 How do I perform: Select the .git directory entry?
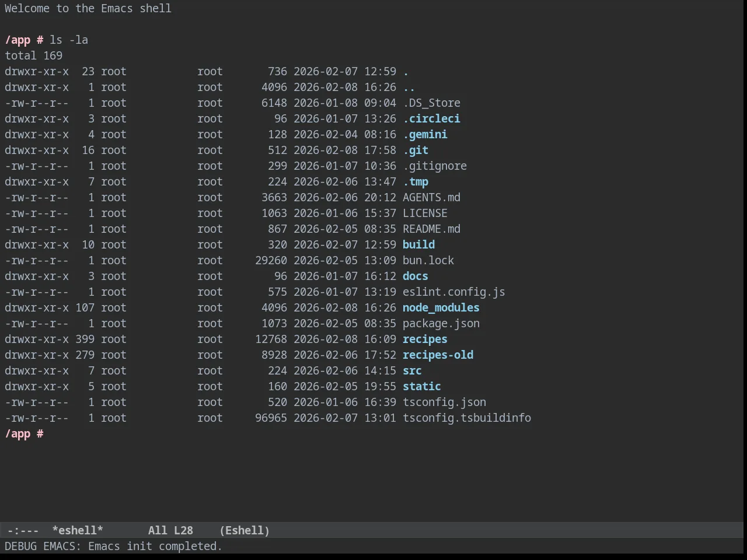click(416, 150)
